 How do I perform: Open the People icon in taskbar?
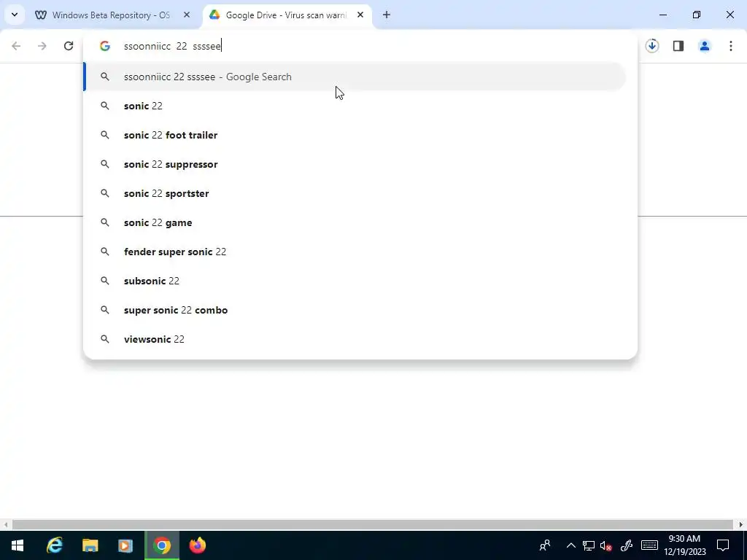click(545, 545)
